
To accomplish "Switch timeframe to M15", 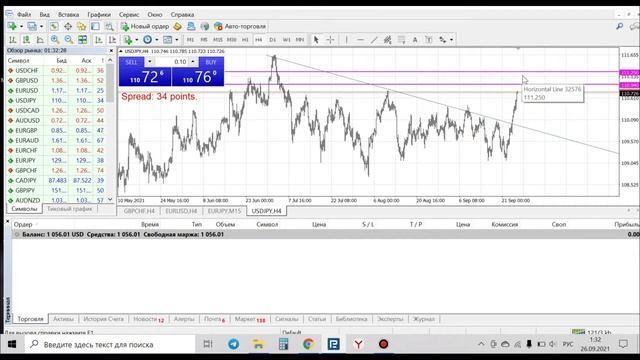I will (218, 40).
